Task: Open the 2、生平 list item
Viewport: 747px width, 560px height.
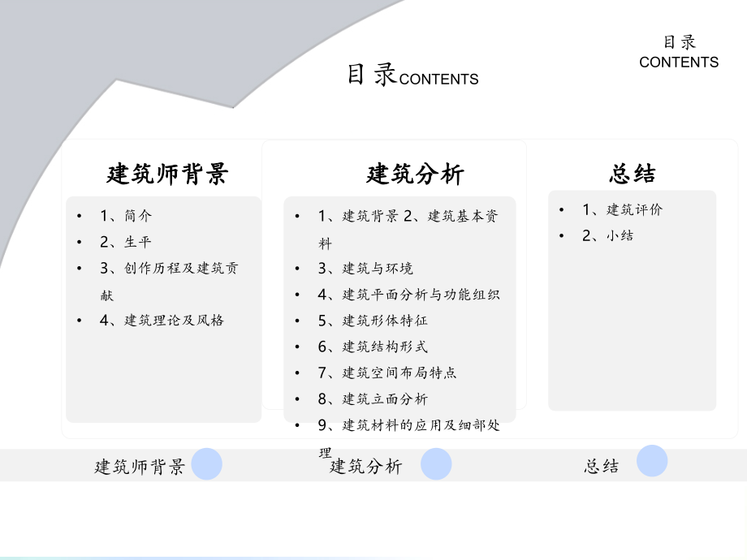Action: point(126,242)
